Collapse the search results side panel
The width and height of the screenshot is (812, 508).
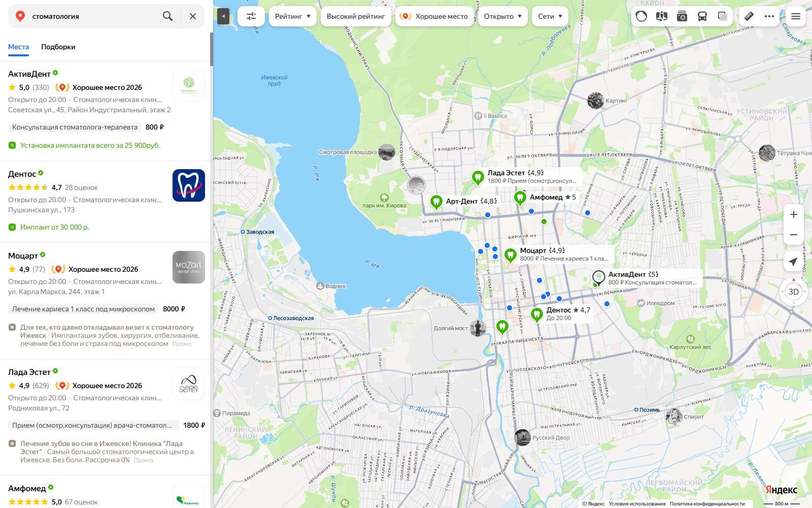(x=223, y=16)
